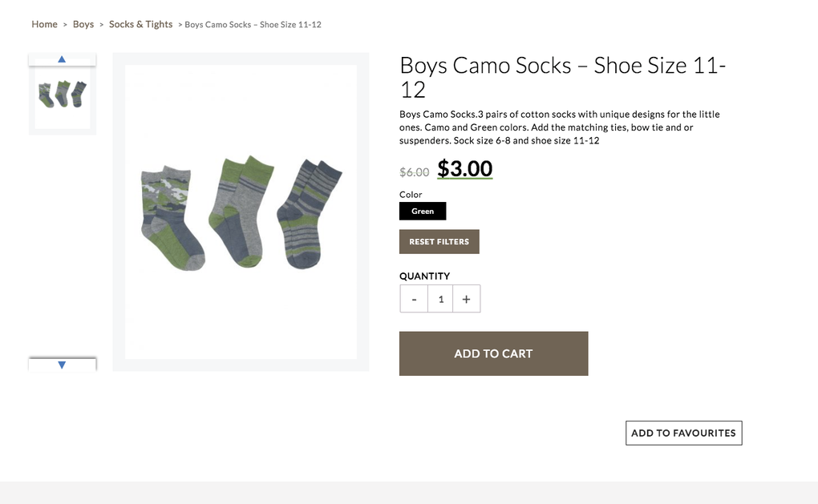Image resolution: width=818 pixels, height=504 pixels.
Task: Decrease quantity with the minus button
Action: coord(414,299)
